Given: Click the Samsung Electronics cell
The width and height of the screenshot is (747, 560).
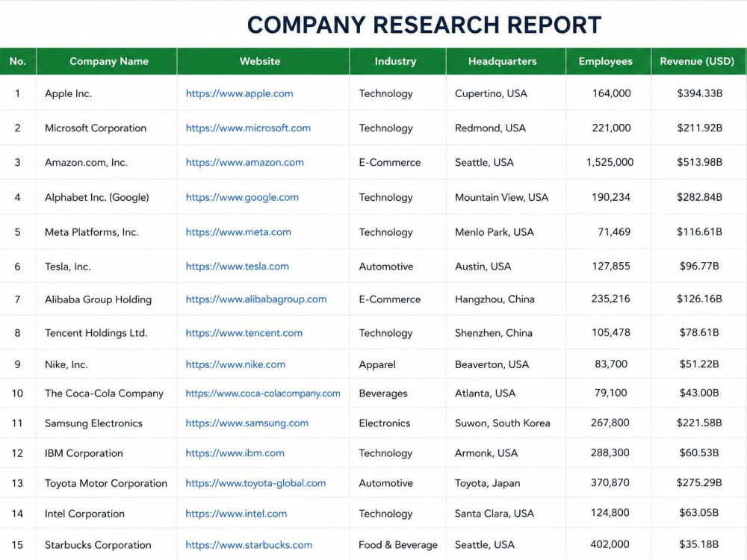Looking at the screenshot, I should [107, 423].
